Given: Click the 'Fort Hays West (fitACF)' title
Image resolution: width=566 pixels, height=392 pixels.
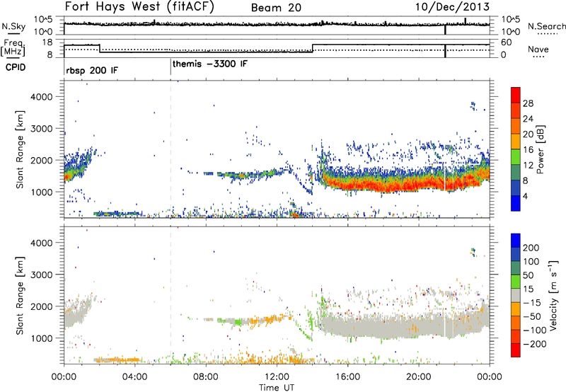Looking at the screenshot, I should point(139,6).
